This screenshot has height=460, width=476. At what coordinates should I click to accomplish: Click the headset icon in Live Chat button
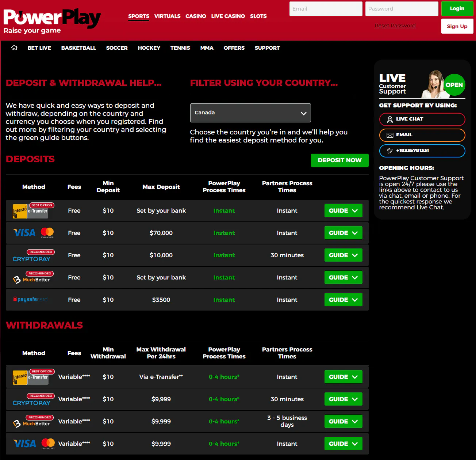(390, 119)
